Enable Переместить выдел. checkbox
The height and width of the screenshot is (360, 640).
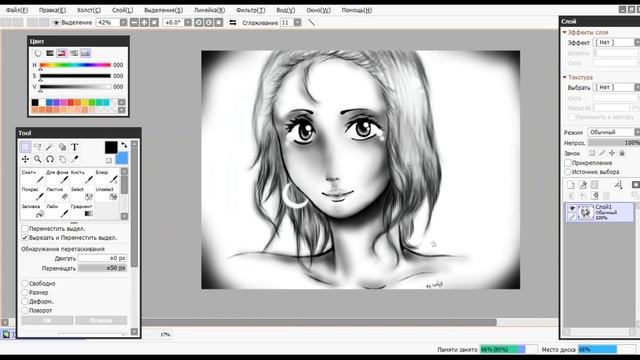(x=25, y=229)
